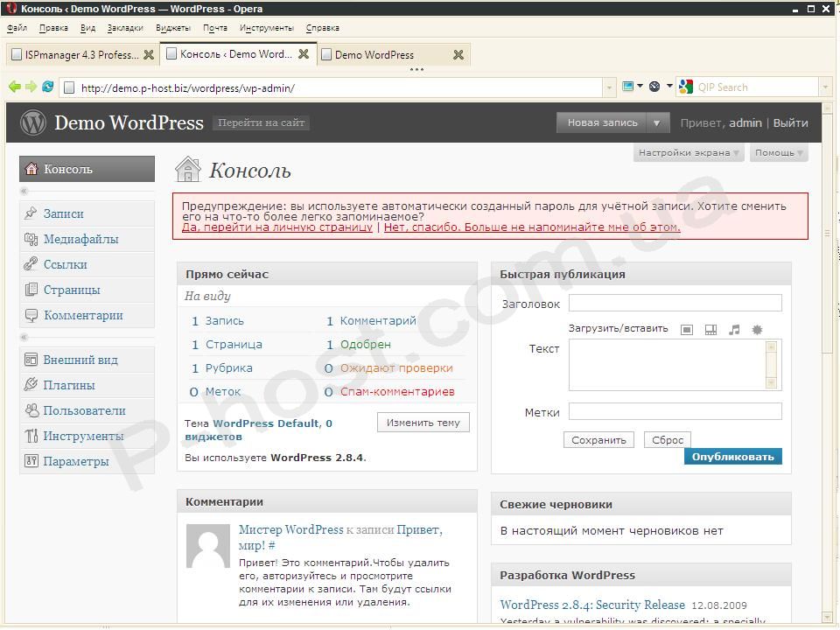
Task: Close the ISPmanager 4.3 tab
Action: coord(149,54)
